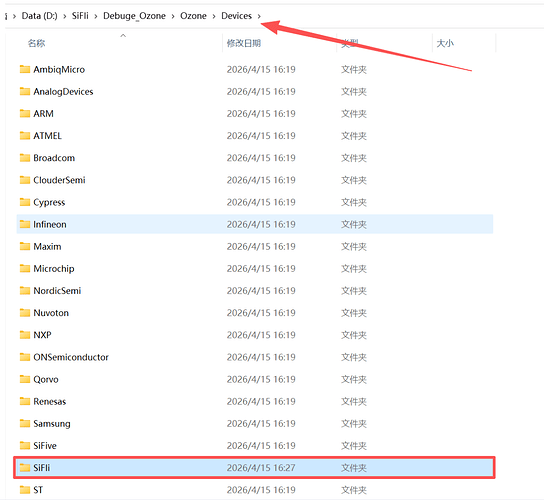Expand the chevron after Debuge_Ozone breadcrumb
The image size is (544, 500).
point(173,16)
